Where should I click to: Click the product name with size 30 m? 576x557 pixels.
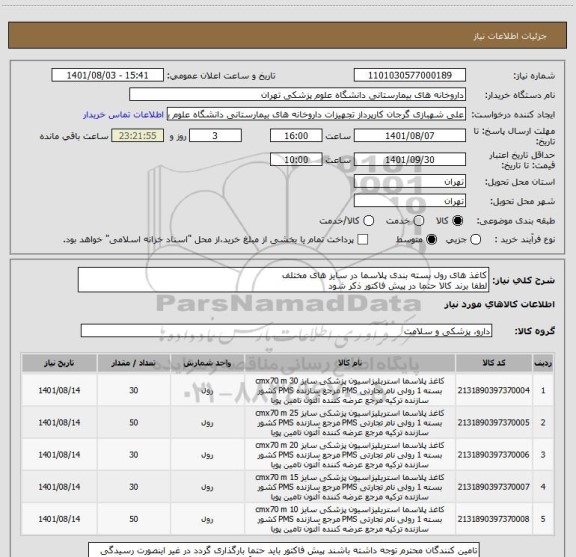point(350,390)
